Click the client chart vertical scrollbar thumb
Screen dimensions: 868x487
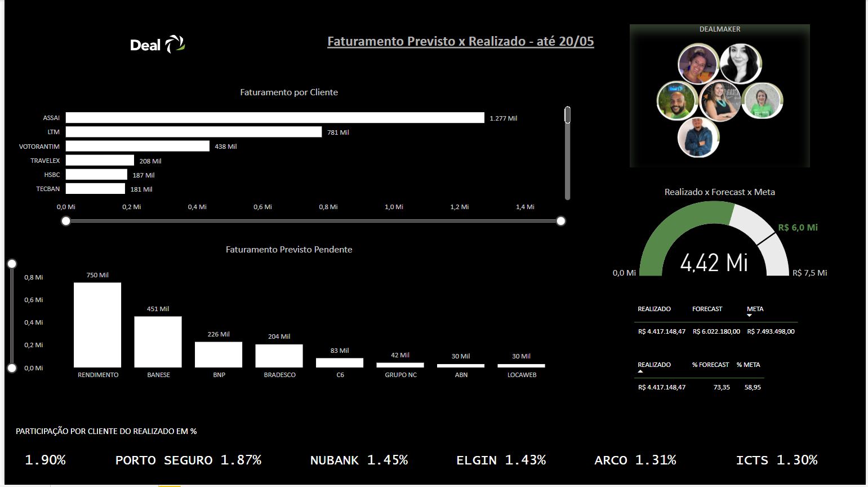tap(567, 115)
